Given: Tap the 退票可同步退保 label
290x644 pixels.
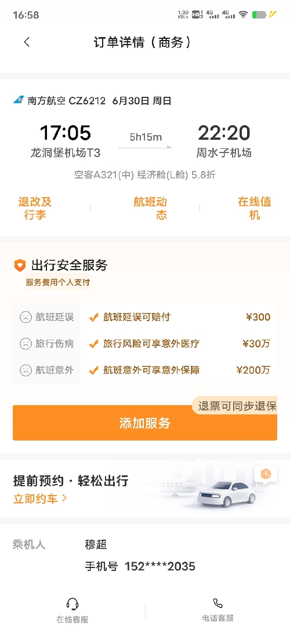Looking at the screenshot, I should click(x=236, y=406).
